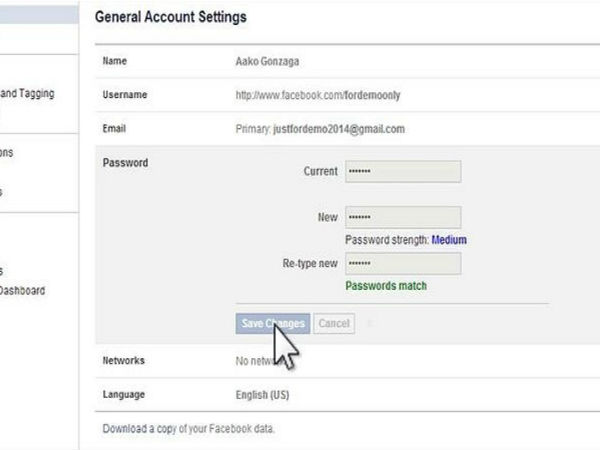This screenshot has width=600, height=450.
Task: Click the primary email address justfordemo2014@gmail.com
Action: tap(339, 129)
